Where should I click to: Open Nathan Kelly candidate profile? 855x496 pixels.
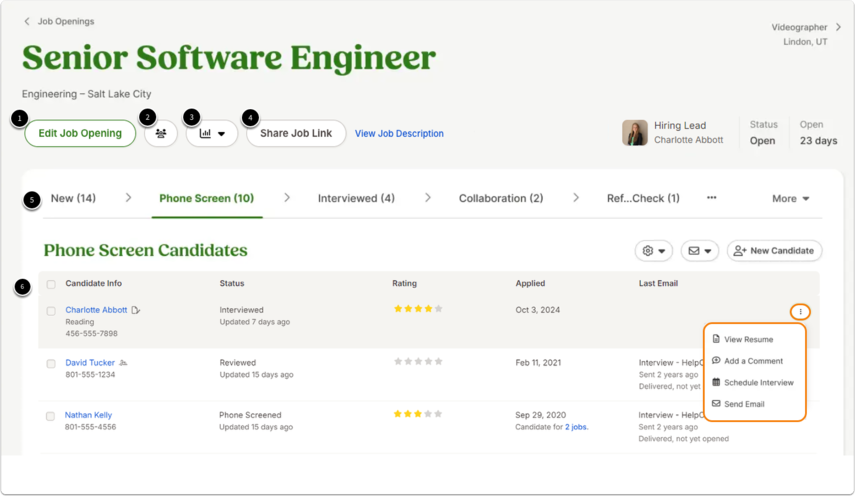click(x=88, y=415)
